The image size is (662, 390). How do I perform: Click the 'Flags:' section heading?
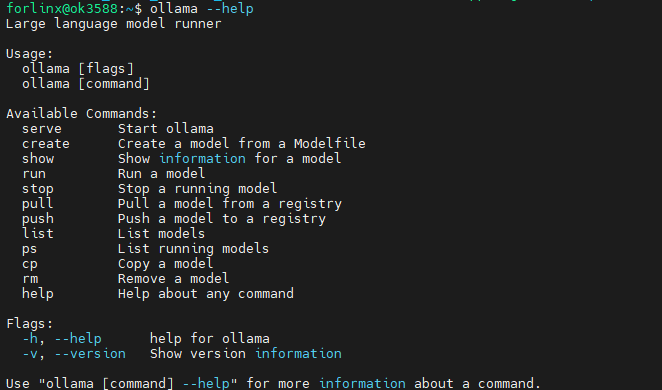[30, 324]
